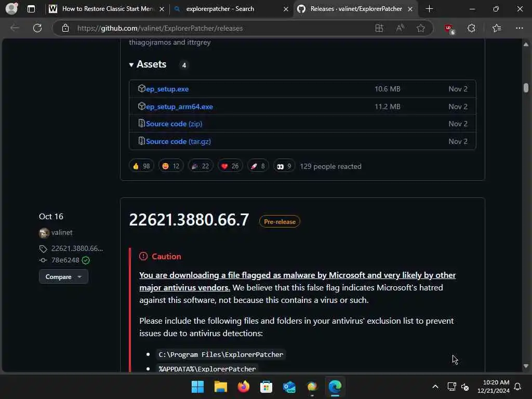Screen dimensions: 532x399
Task: Show hidden system tray icons
Action: click(435, 387)
